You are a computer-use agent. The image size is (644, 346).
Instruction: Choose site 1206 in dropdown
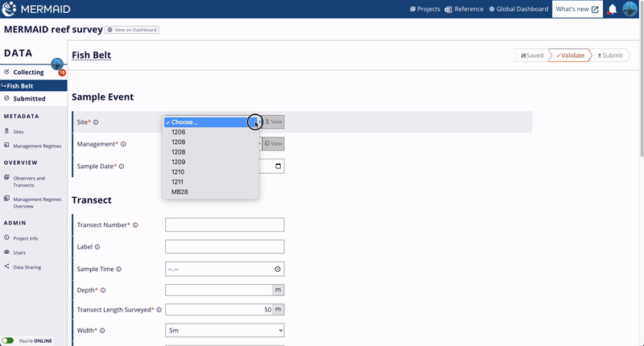click(x=178, y=132)
